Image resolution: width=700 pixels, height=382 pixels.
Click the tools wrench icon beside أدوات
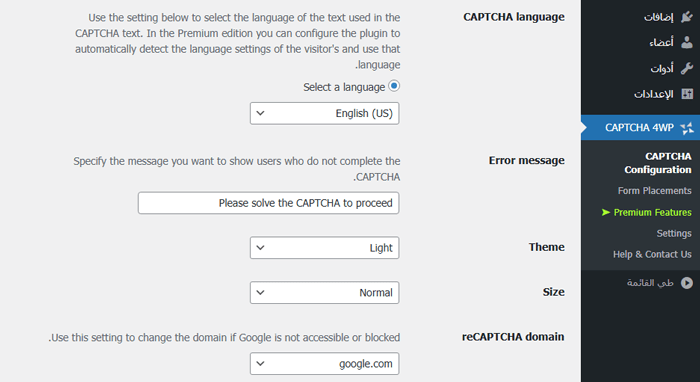pyautogui.click(x=687, y=68)
